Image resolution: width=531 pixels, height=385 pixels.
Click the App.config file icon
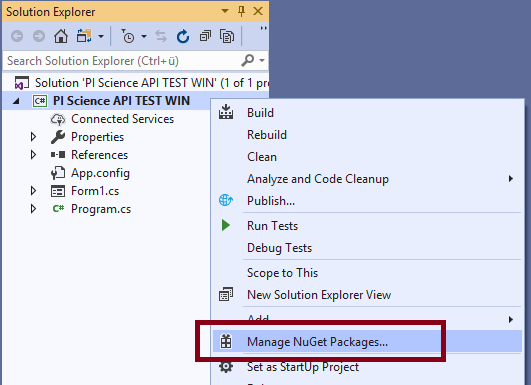coord(58,173)
